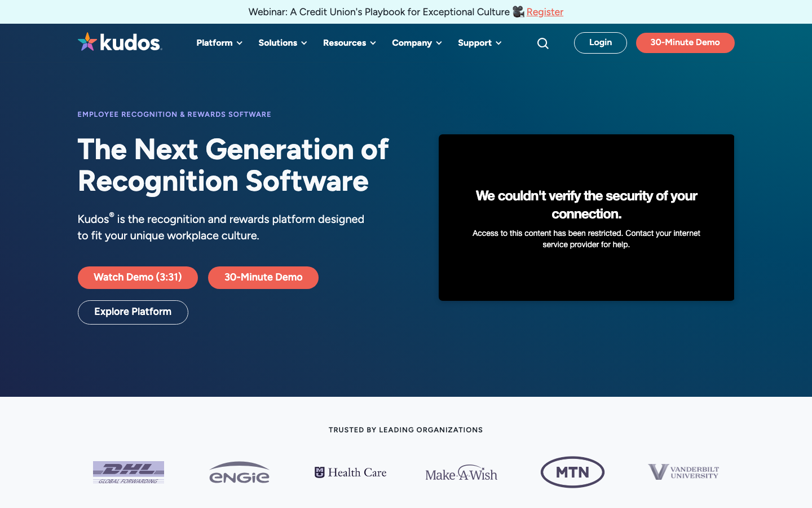This screenshot has width=812, height=508.
Task: Click the Explore Platform button
Action: coord(133,312)
